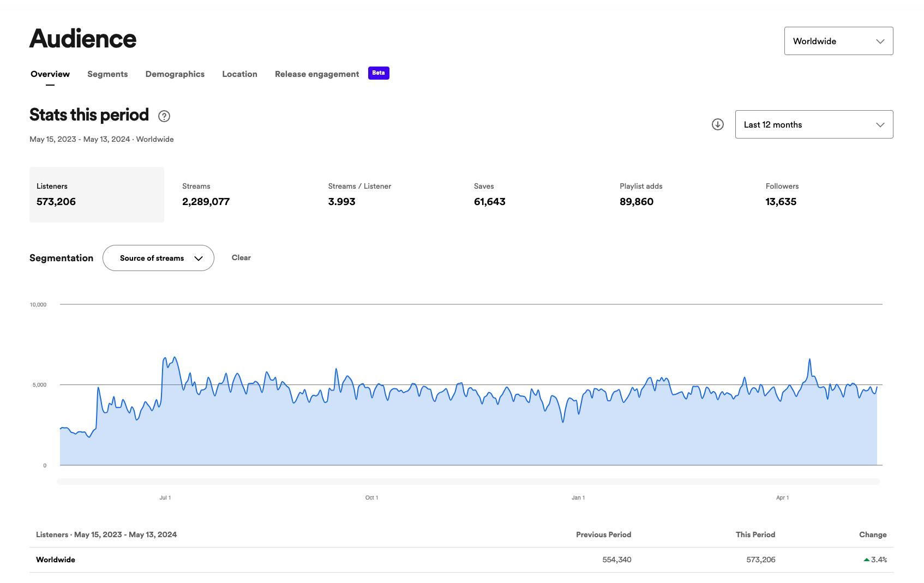924x583 pixels.
Task: Open the Last 12 months period dropdown
Action: point(814,124)
